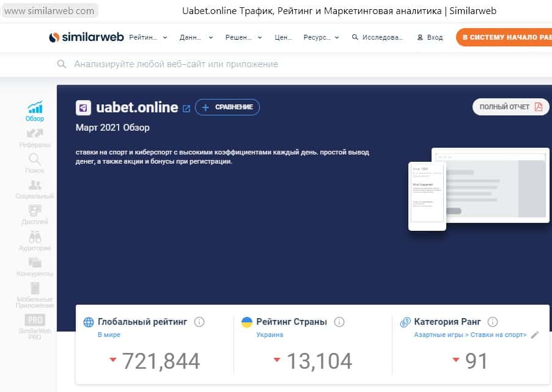This screenshot has height=392, width=552.
Task: Open the Similarweb logo home link
Action: 87,37
